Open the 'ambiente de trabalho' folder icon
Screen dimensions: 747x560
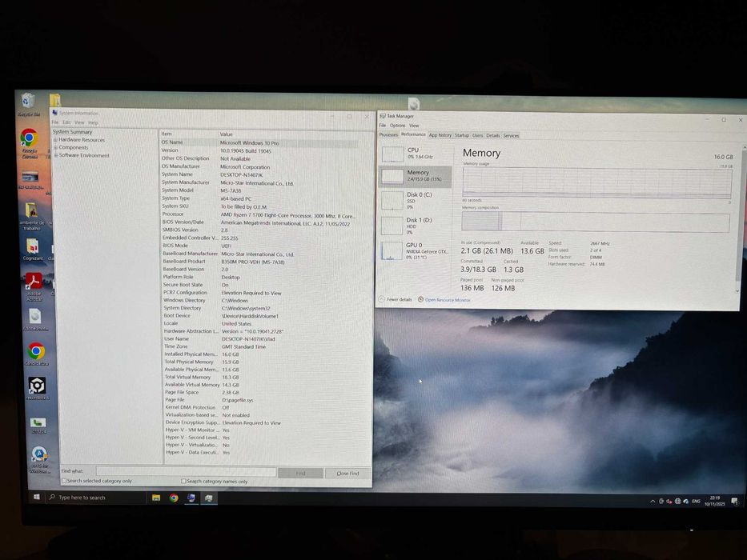click(x=31, y=215)
